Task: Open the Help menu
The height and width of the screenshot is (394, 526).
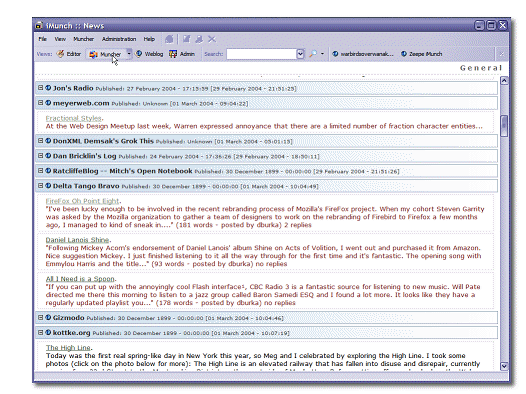Action: pos(149,39)
